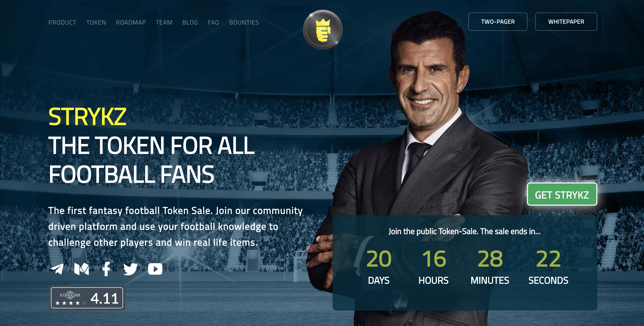View the FAQ section
Viewport: 644px width, 326px height.
tap(213, 23)
